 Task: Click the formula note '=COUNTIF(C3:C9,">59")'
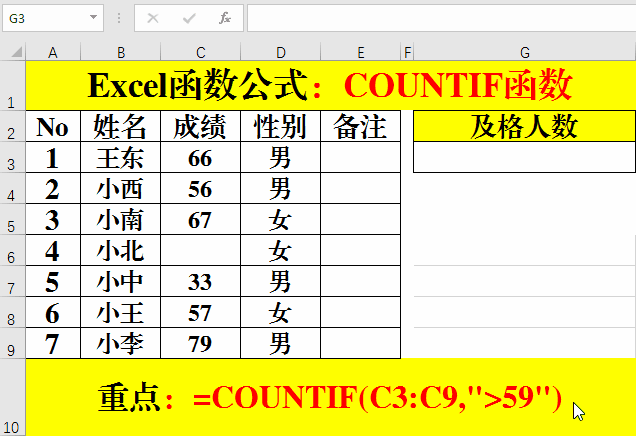coord(377,397)
